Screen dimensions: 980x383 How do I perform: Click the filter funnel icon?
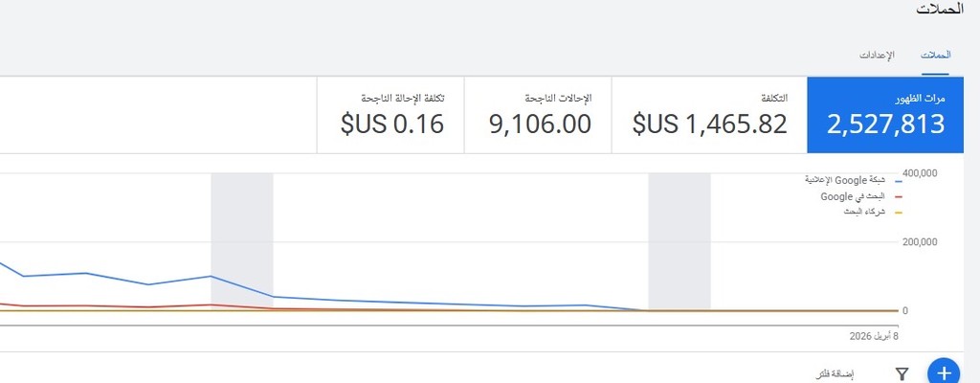[902, 373]
